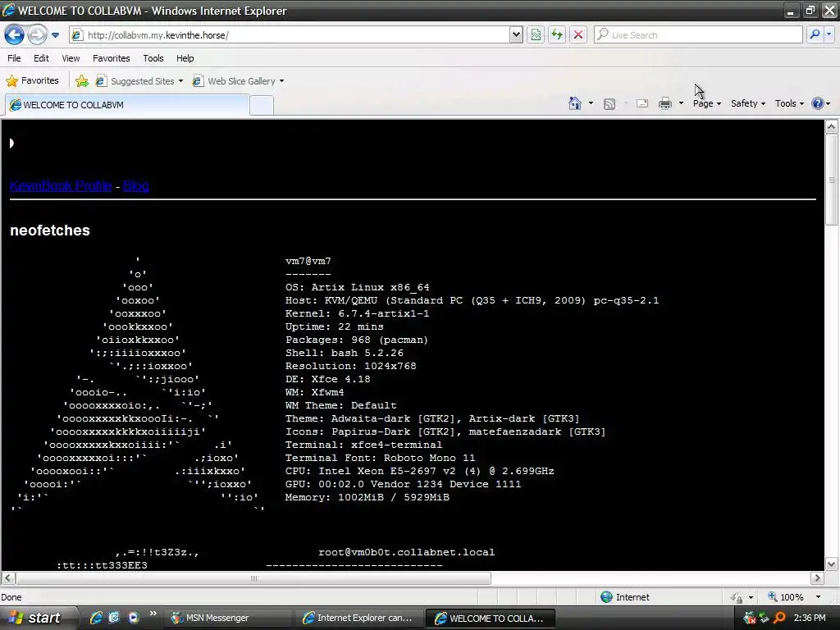Screen dimensions: 840x630
Task: Open Suggested Sites dropdown
Action: tap(139, 81)
